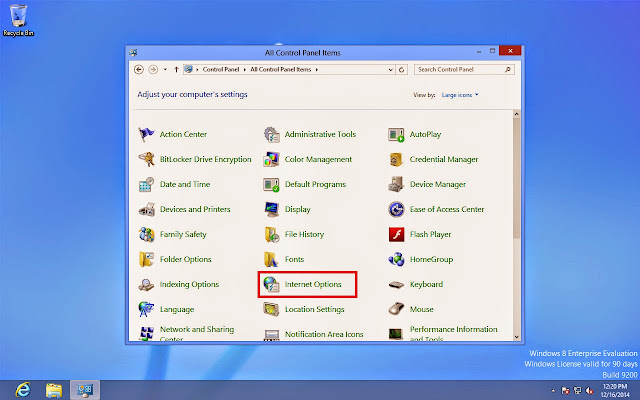The height and width of the screenshot is (400, 640).
Task: Click the vertical scrollbar thumb
Action: pos(516,178)
